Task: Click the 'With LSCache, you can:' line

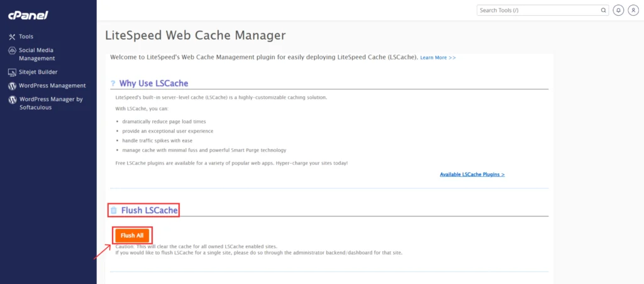Action: tap(142, 108)
